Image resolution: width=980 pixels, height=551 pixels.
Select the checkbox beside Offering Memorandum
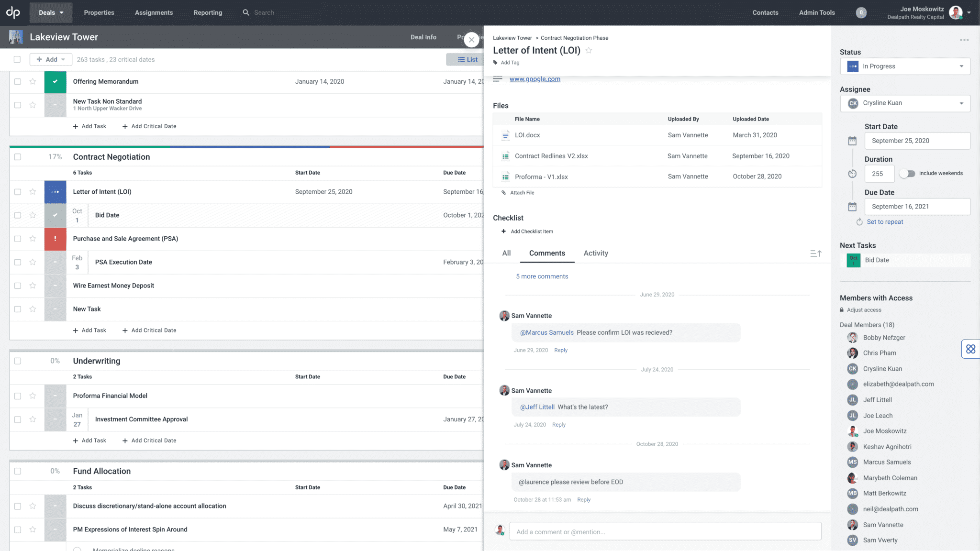tap(18, 81)
